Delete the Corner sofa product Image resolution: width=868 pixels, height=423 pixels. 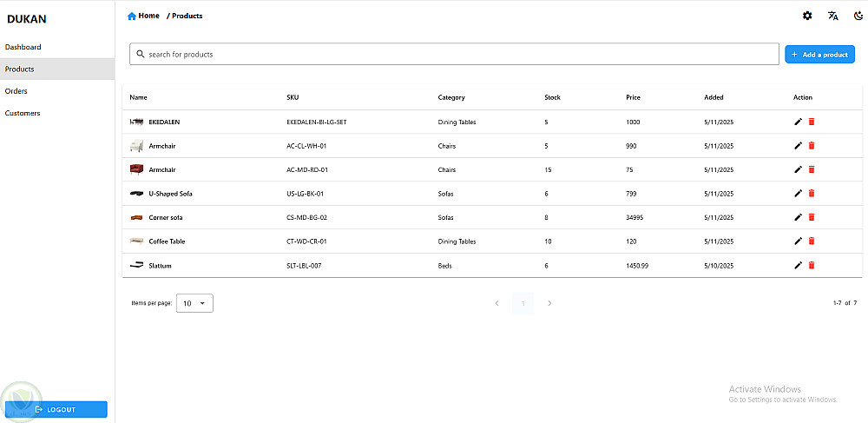[812, 217]
